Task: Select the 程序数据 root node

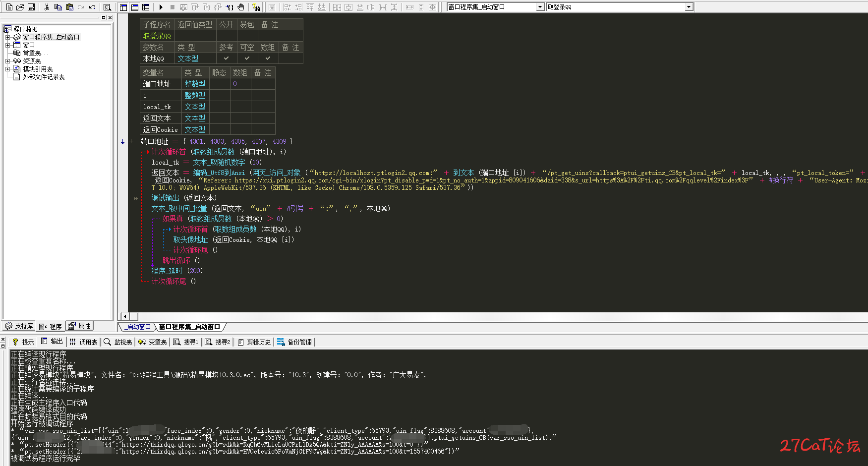Action: click(x=25, y=29)
